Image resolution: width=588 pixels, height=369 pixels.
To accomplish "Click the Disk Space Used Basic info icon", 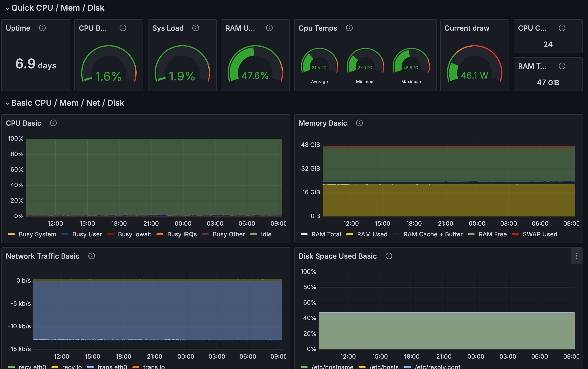I will coord(389,256).
